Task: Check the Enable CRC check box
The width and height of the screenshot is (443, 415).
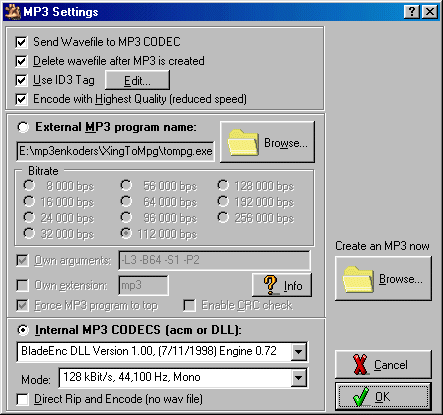Action: [190, 305]
